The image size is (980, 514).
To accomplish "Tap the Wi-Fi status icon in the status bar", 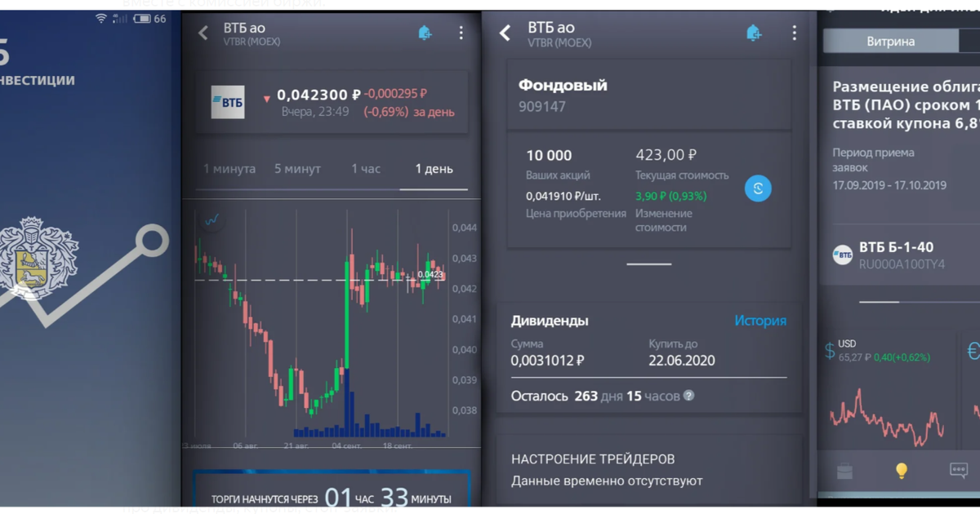I will coord(101,18).
